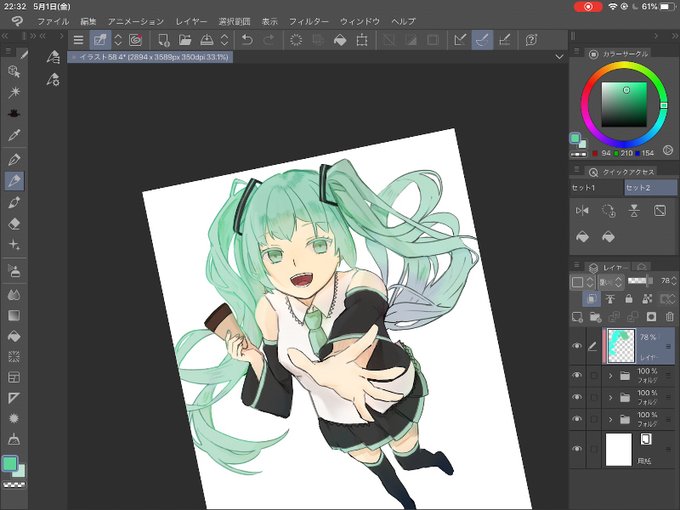The image size is (680, 510).
Task: Select the Auto select magic wand tool
Action: click(14, 92)
